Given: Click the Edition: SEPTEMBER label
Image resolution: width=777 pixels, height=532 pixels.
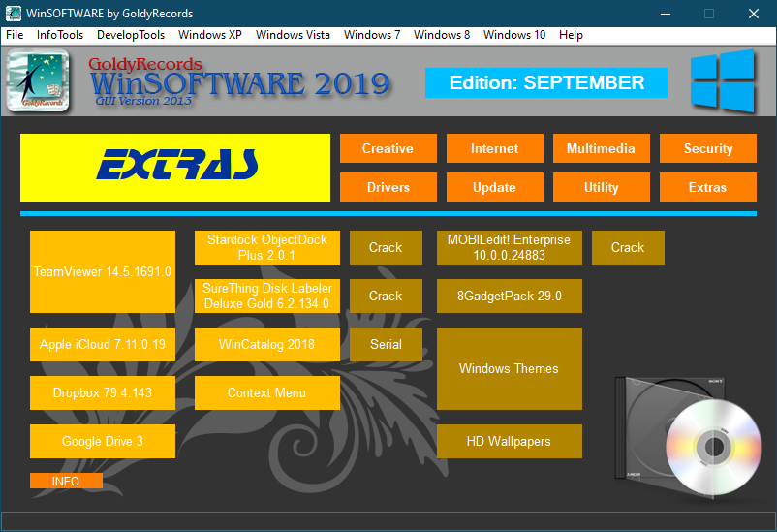Looking at the screenshot, I should click(x=546, y=82).
